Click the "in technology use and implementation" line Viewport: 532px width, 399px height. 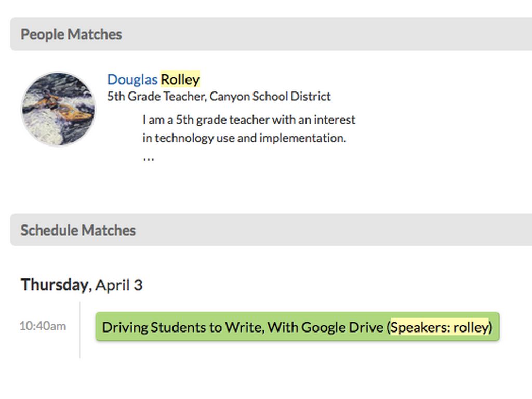pos(244,138)
